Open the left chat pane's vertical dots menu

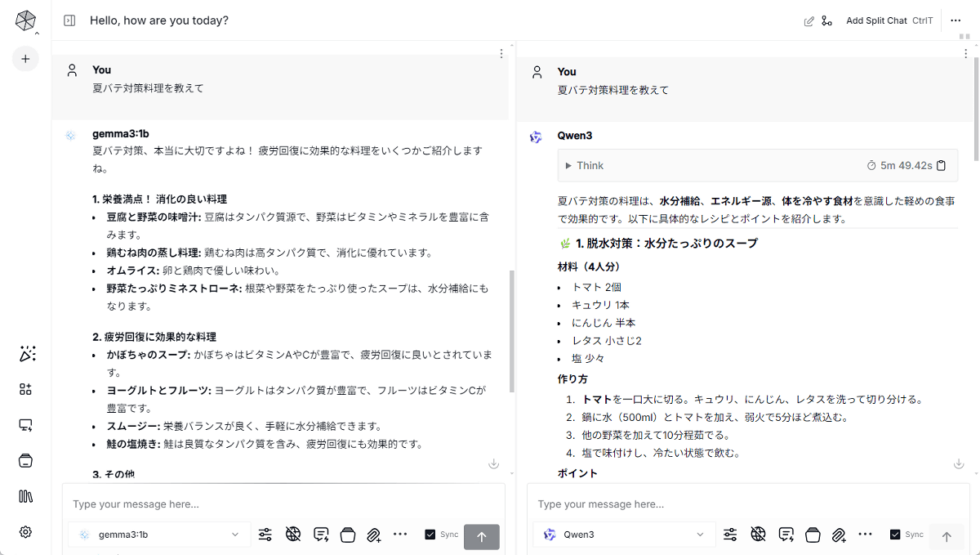501,54
